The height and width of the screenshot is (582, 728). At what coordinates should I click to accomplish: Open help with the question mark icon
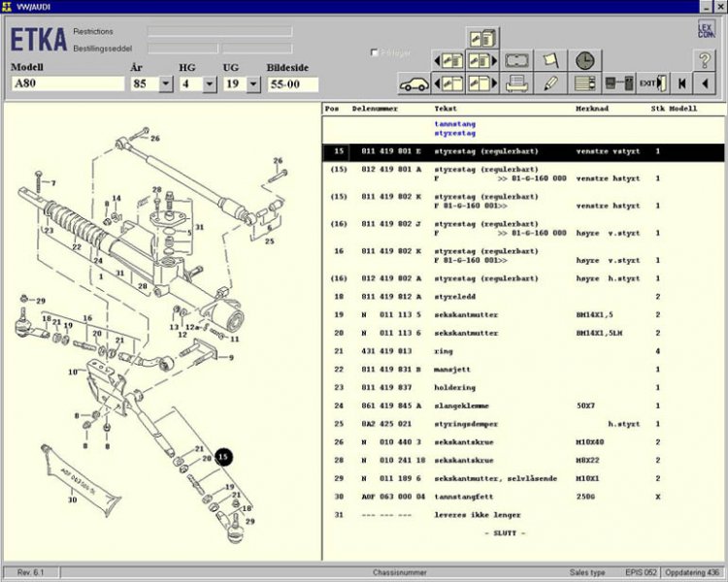(x=706, y=60)
